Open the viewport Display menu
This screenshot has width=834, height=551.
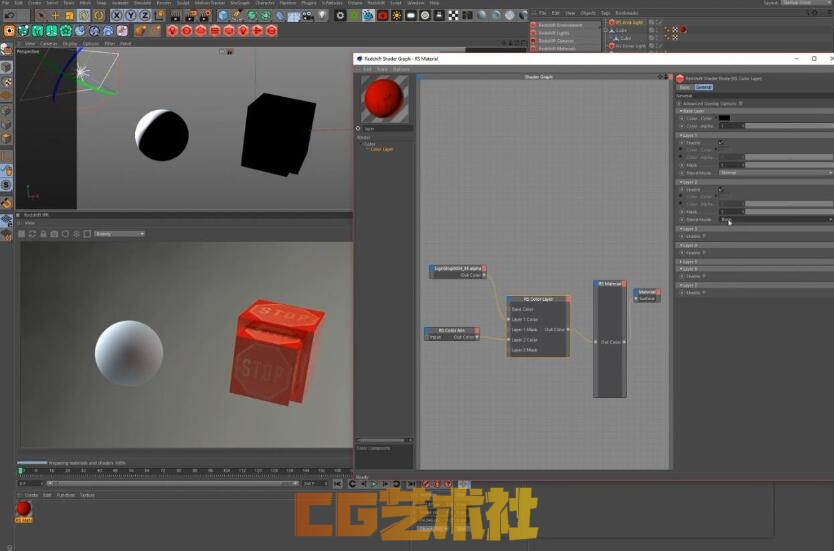click(70, 44)
